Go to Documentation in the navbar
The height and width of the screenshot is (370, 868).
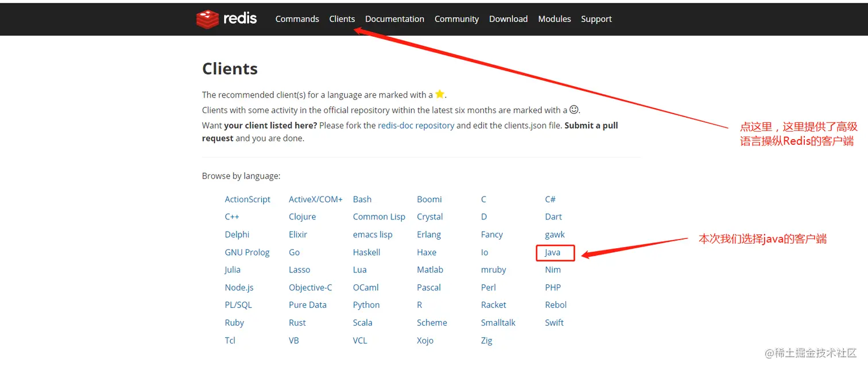pyautogui.click(x=394, y=19)
